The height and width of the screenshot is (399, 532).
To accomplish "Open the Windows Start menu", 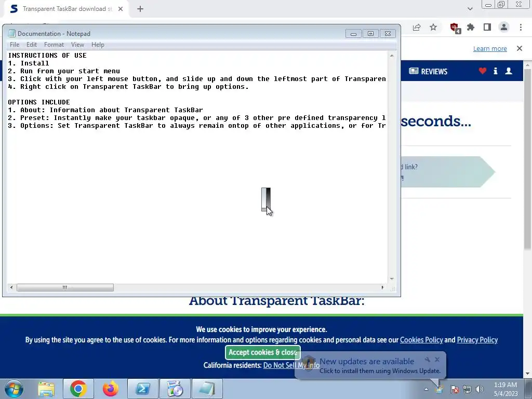I will [x=14, y=389].
